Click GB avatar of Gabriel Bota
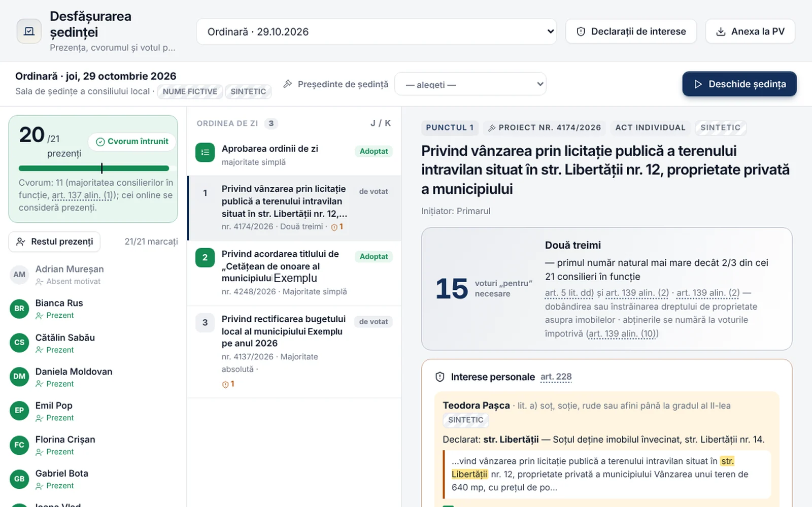 tap(19, 479)
